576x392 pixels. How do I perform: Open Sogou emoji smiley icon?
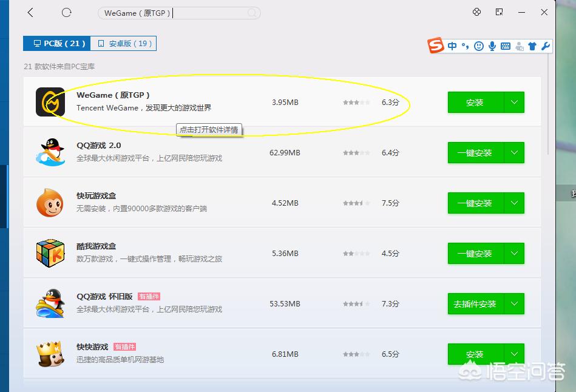tap(479, 46)
